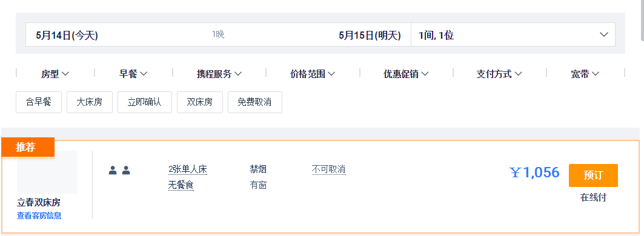
Task: Expand the 早餐 filter
Action: click(x=133, y=74)
